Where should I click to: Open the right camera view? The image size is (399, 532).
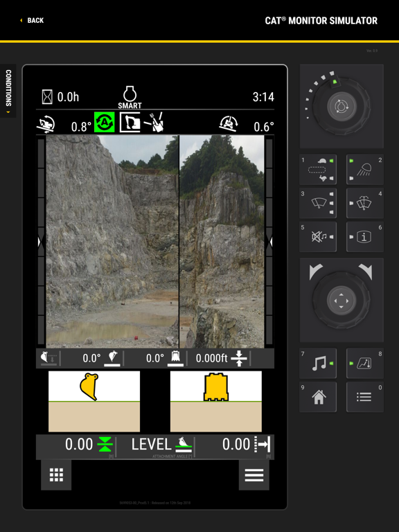[x=222, y=241]
